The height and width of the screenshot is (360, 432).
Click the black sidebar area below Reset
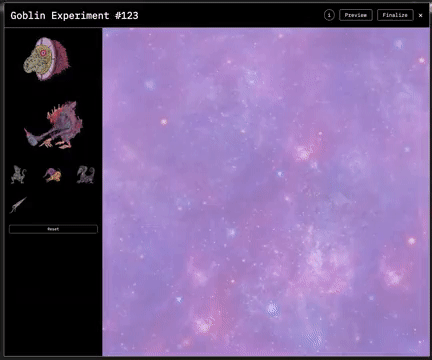tap(53, 295)
